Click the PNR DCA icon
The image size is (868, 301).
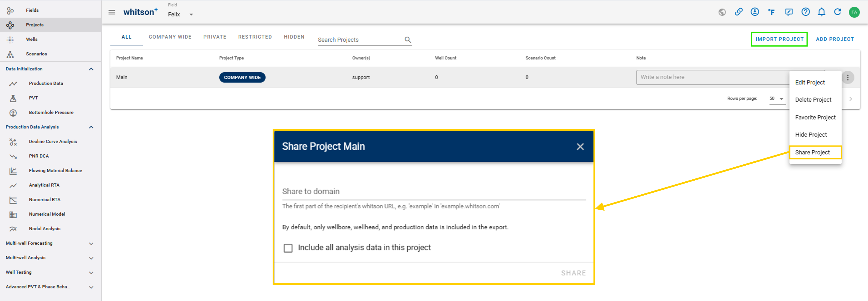(13, 156)
